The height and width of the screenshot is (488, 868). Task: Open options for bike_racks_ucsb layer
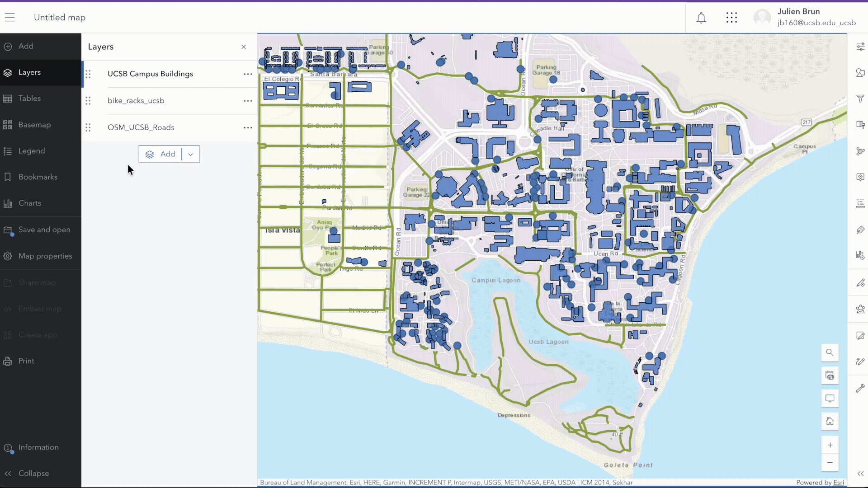pos(248,101)
